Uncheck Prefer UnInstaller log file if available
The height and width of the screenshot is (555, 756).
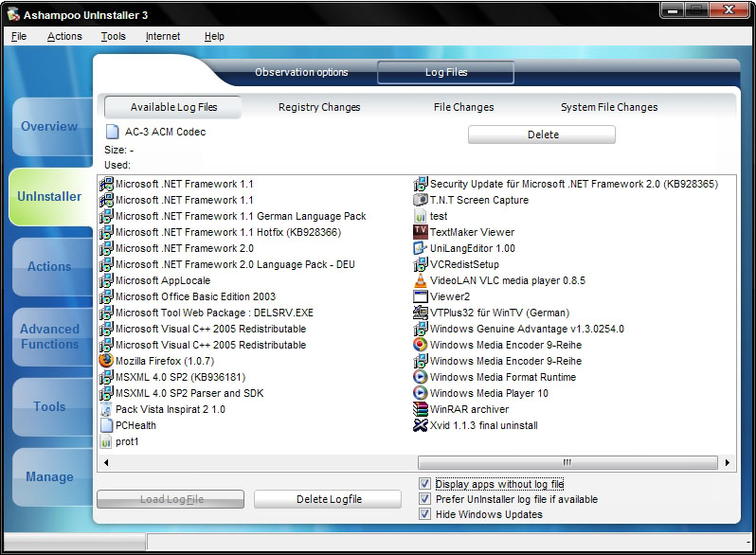click(x=424, y=499)
